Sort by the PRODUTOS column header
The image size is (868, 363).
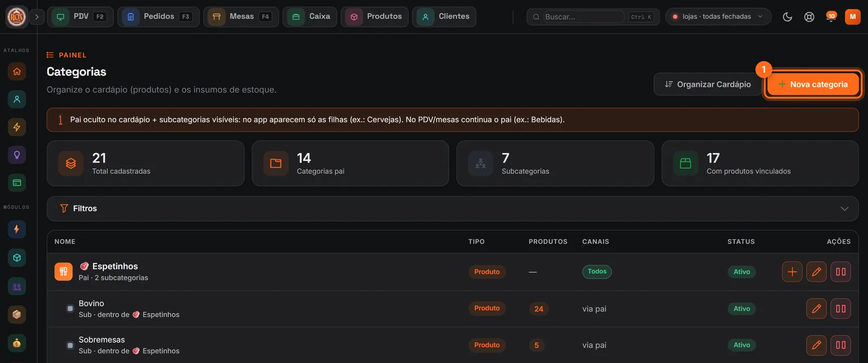click(x=548, y=241)
